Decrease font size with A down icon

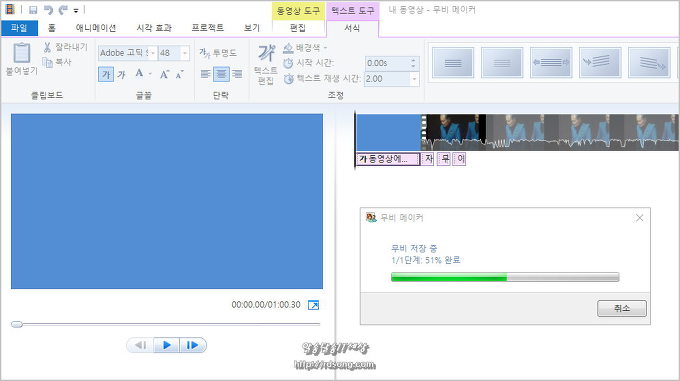(180, 74)
